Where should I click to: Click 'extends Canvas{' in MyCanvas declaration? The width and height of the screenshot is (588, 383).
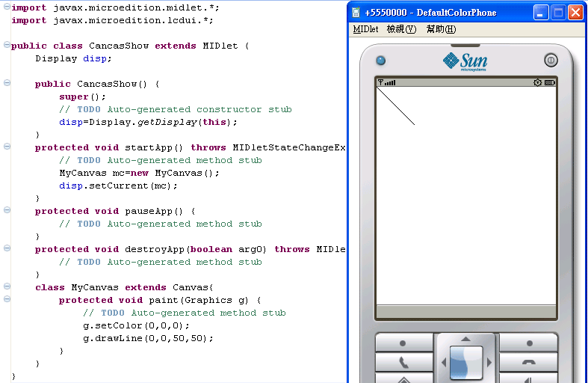169,288
